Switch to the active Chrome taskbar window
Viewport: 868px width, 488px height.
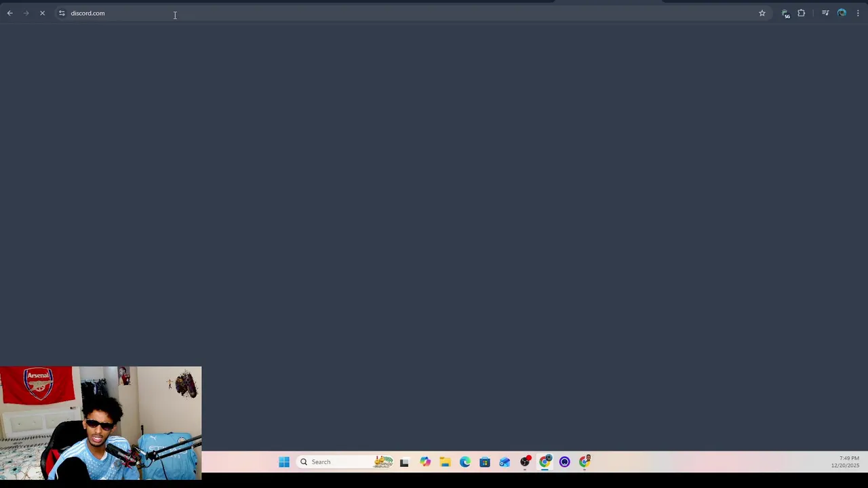[545, 462]
